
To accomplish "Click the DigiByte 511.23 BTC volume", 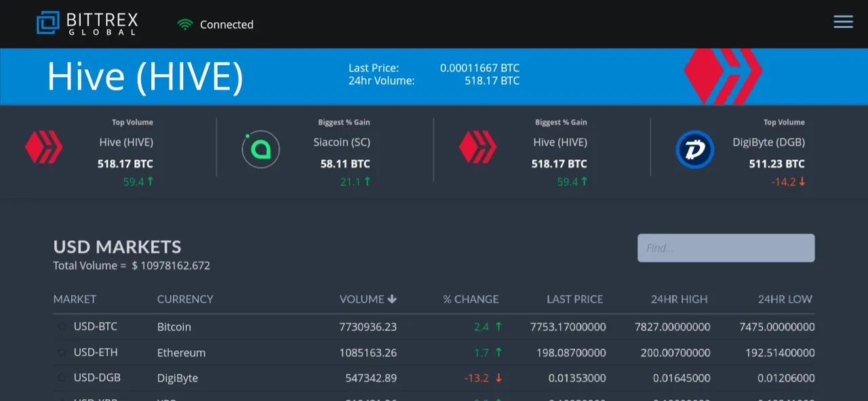I will coord(776,163).
